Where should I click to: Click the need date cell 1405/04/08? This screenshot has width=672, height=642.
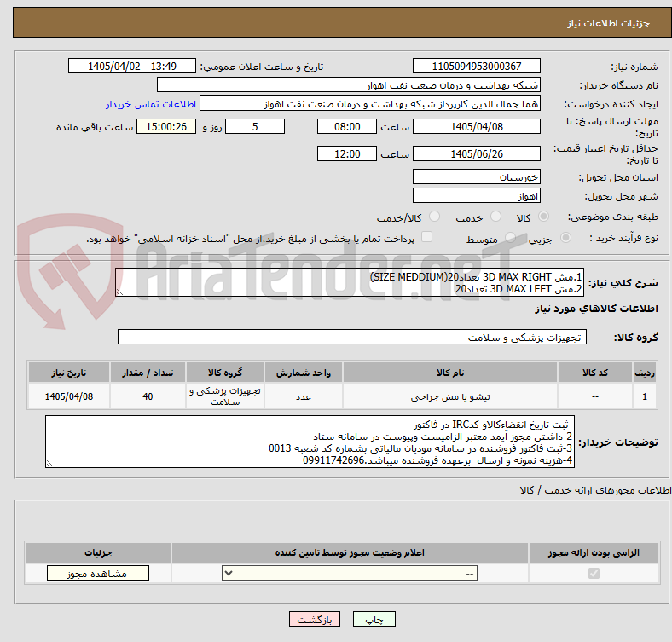(x=68, y=396)
